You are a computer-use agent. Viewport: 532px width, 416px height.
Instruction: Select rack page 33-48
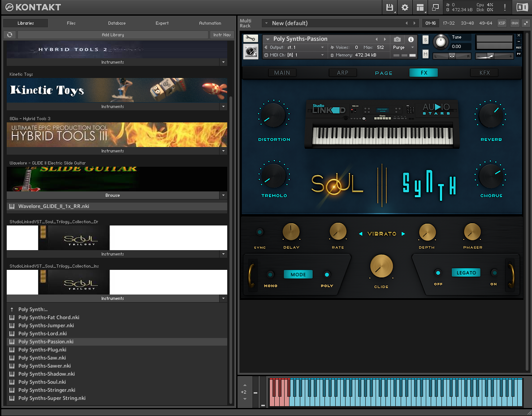[x=467, y=23]
